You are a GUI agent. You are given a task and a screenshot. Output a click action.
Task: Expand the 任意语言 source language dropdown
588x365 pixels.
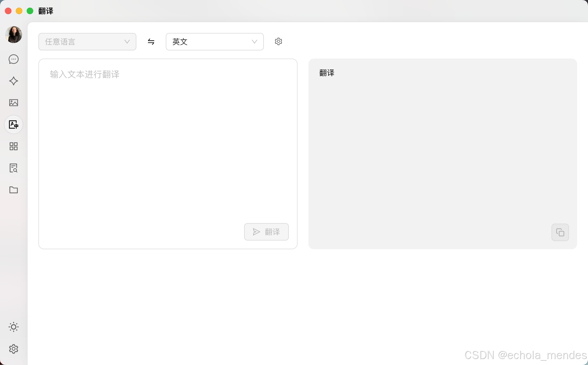(87, 42)
